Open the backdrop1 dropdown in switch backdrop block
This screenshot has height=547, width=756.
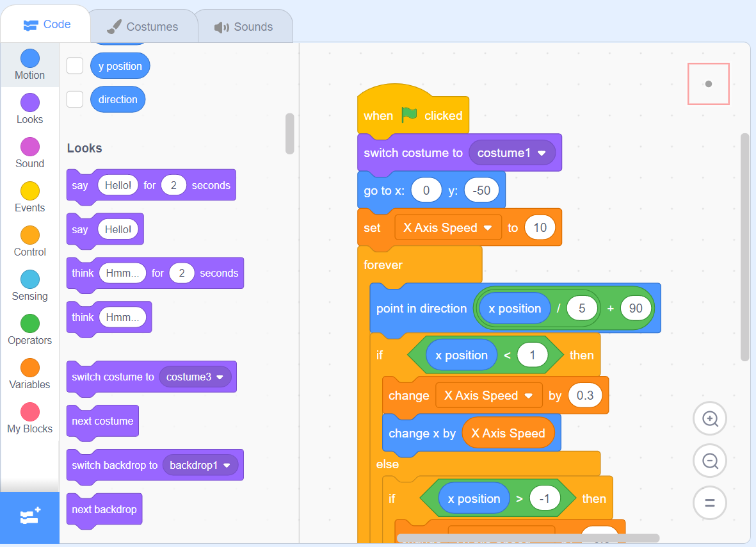tap(200, 465)
